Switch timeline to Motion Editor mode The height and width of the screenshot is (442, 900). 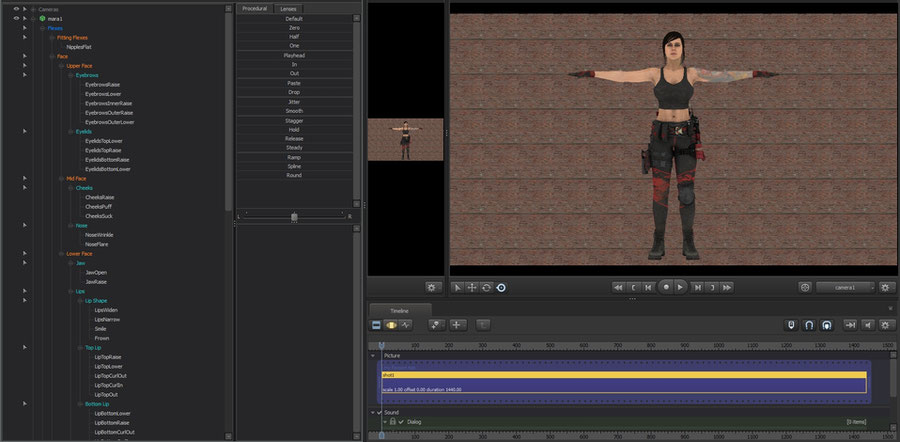click(392, 324)
